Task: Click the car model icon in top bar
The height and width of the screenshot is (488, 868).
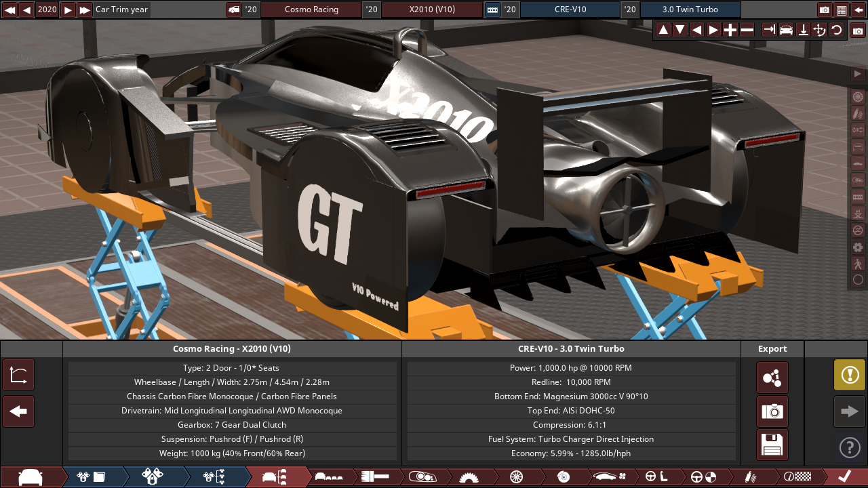Action: point(234,9)
